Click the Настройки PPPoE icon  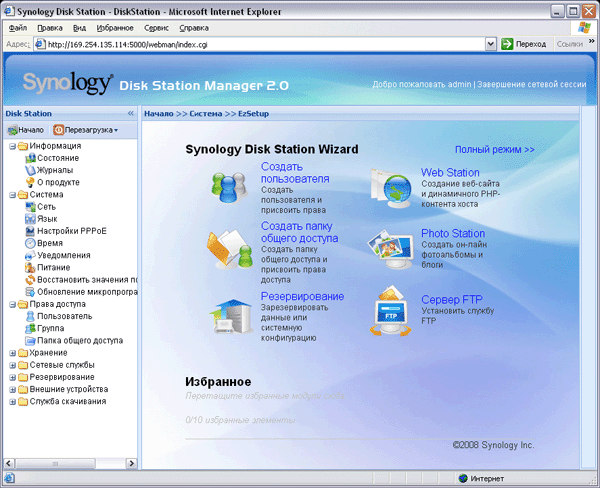30,231
